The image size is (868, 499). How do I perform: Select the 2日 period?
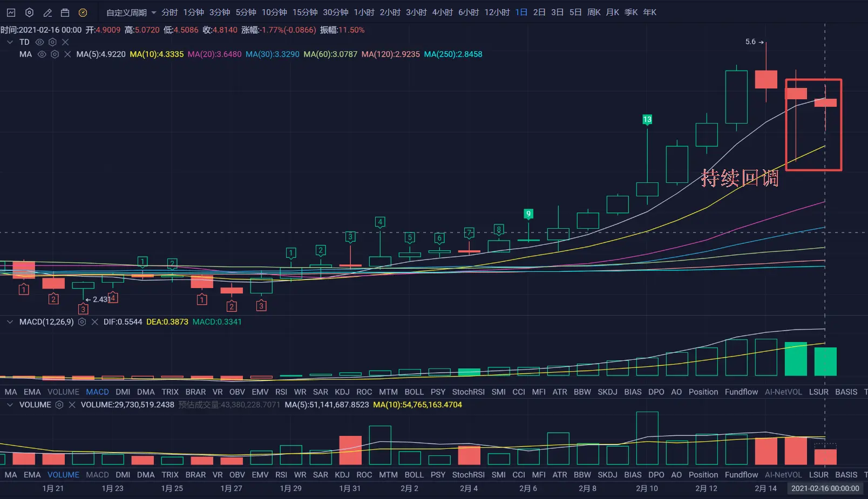click(539, 12)
